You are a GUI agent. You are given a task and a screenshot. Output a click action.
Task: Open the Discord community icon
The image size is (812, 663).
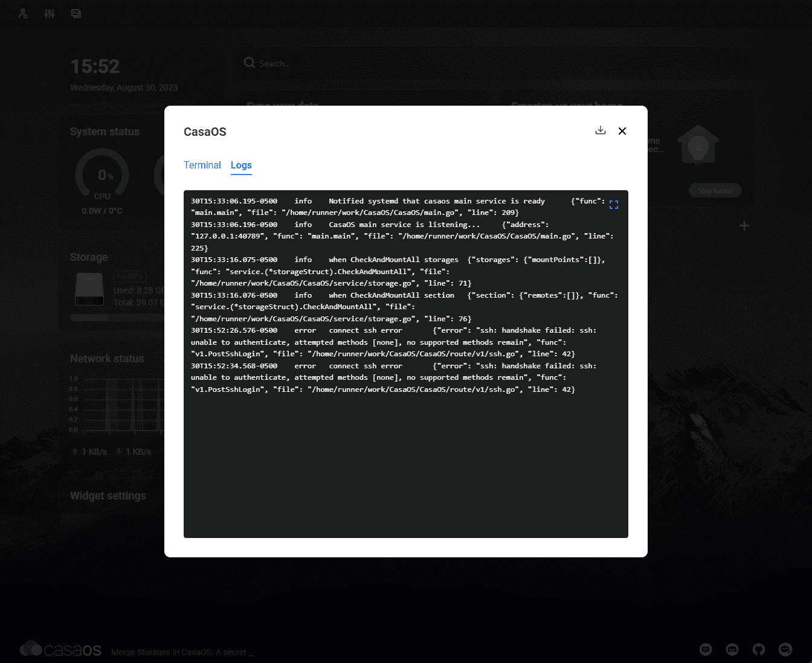pyautogui.click(x=732, y=649)
